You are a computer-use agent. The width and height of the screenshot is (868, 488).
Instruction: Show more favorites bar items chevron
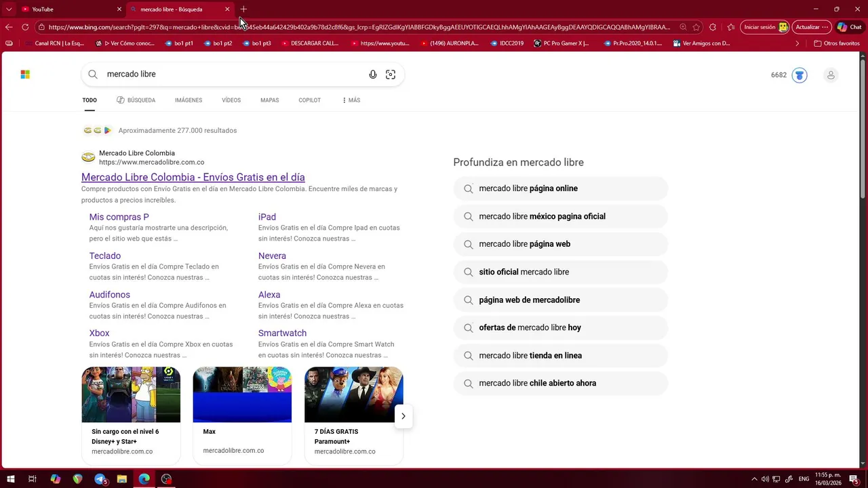(797, 43)
